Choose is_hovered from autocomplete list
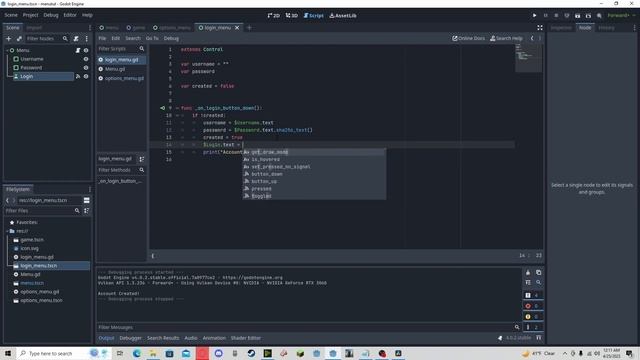The image size is (640, 360). (314, 160)
